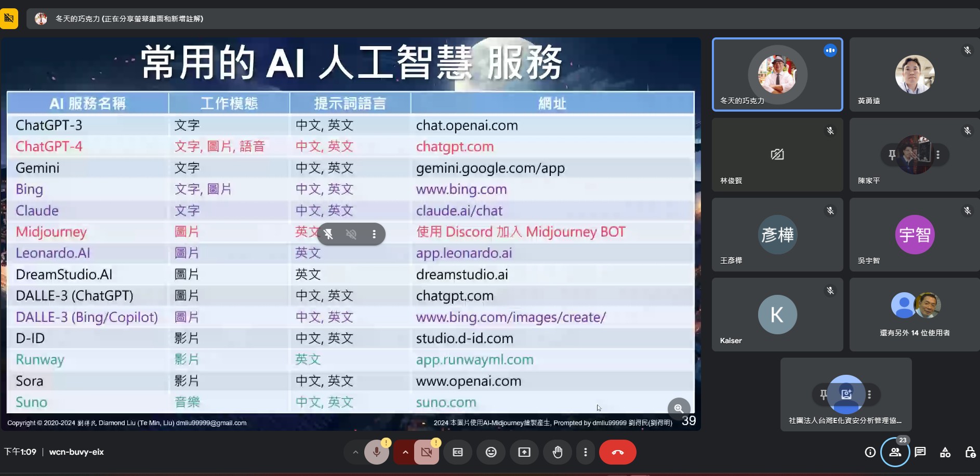
Task: Click 冬天的巧克力 participant tile
Action: pos(777,74)
